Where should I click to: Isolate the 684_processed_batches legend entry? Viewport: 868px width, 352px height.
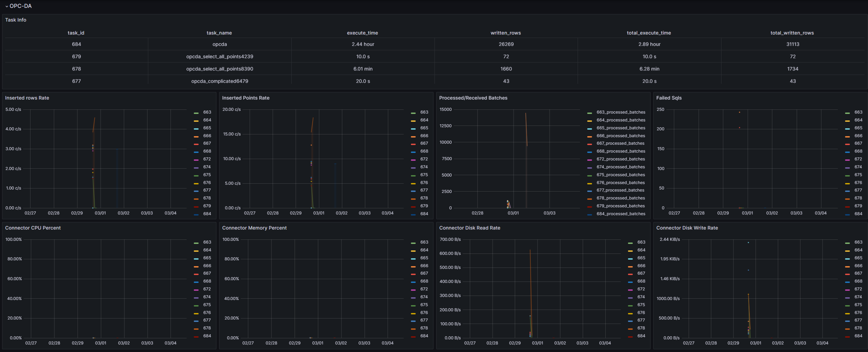(620, 214)
